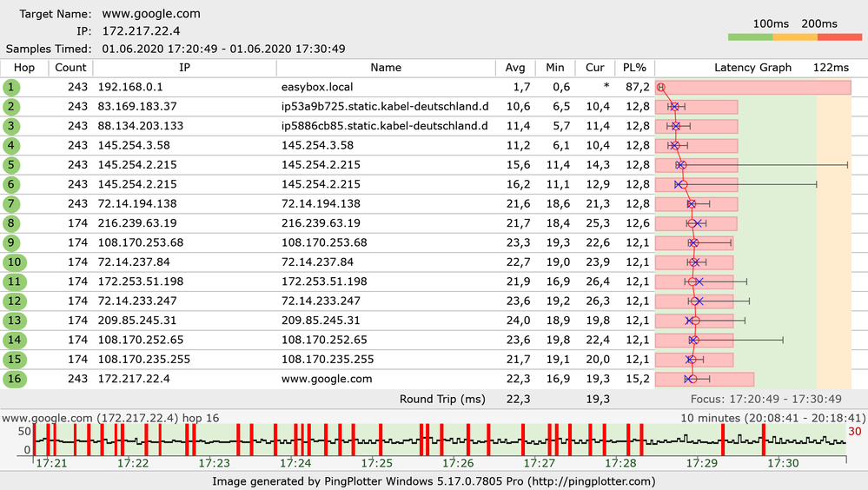Select the hop 4 green circle
Screen dimensions: 868x490
click(11, 146)
